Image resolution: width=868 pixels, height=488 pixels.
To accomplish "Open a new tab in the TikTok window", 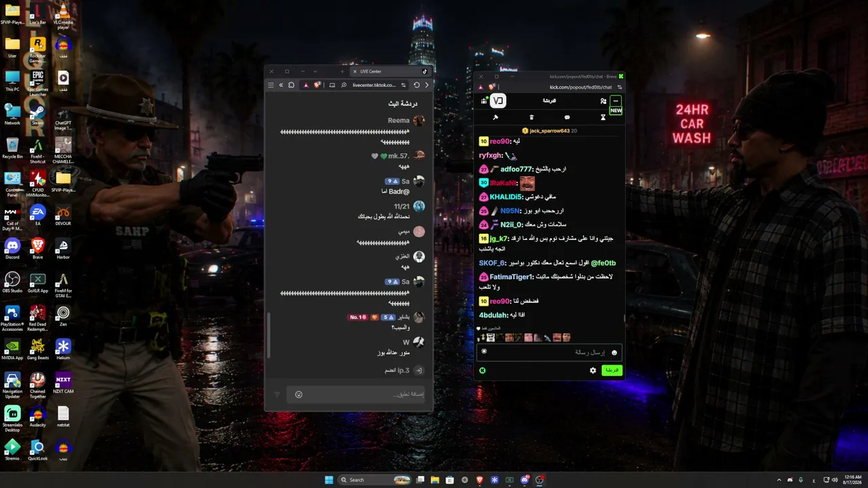I will (x=342, y=71).
